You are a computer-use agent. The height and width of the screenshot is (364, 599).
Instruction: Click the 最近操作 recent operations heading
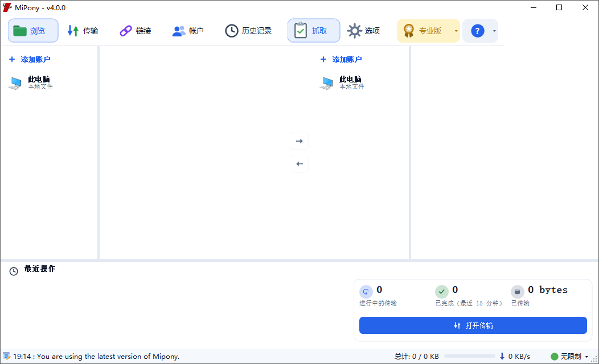coord(40,268)
